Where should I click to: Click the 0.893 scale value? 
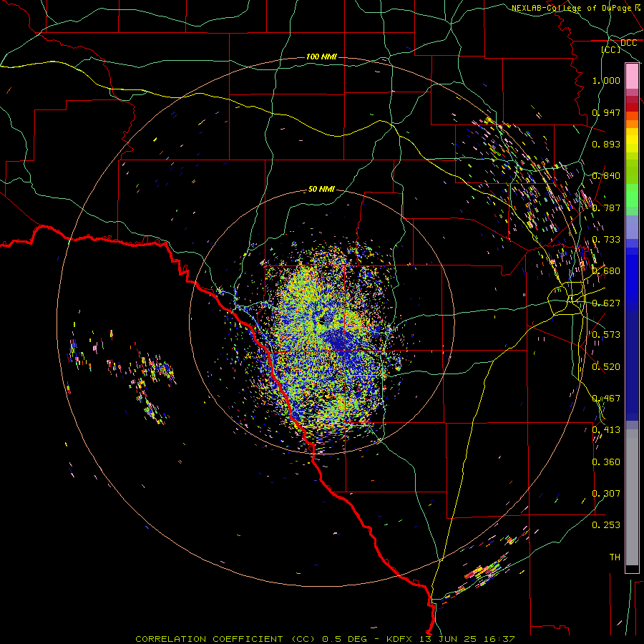(x=606, y=144)
